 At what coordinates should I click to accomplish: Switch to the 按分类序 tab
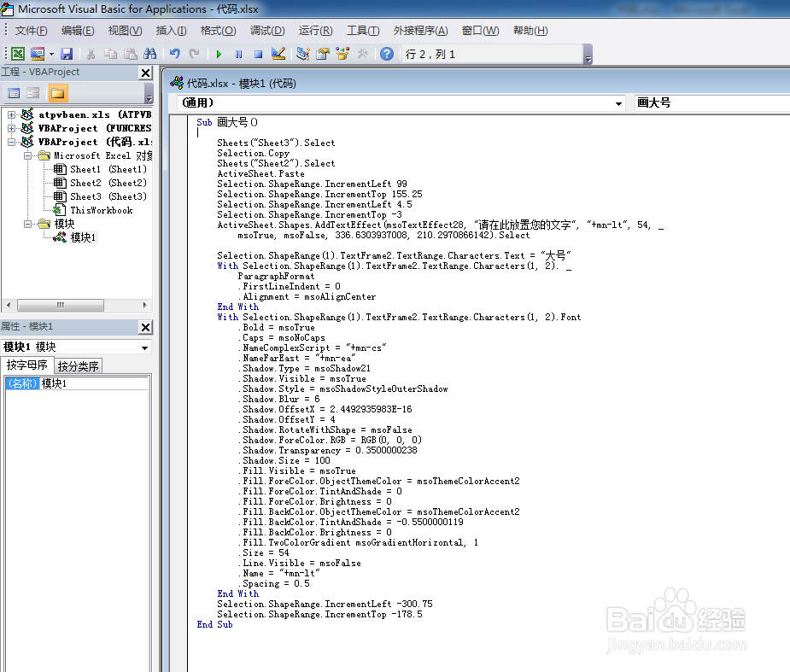coord(78,366)
